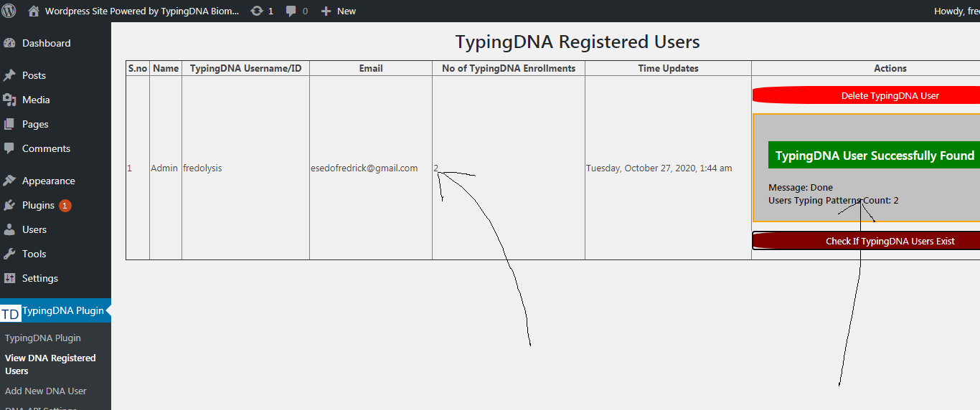Click the Media icon in the sidebar
Viewport: 980px width, 410px height.
tap(9, 100)
